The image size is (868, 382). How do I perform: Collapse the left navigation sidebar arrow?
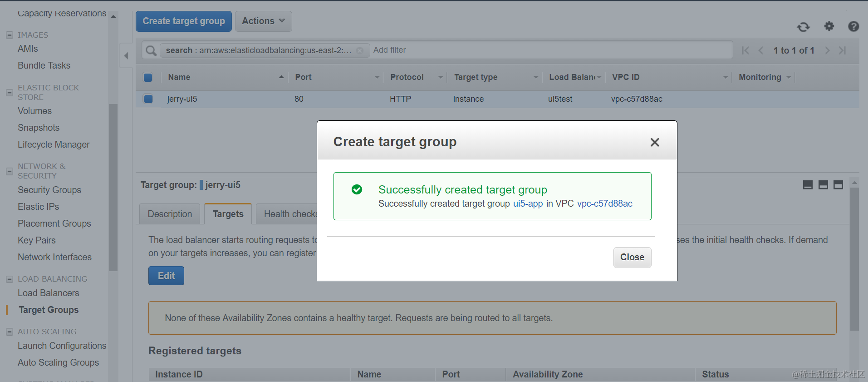tap(126, 56)
